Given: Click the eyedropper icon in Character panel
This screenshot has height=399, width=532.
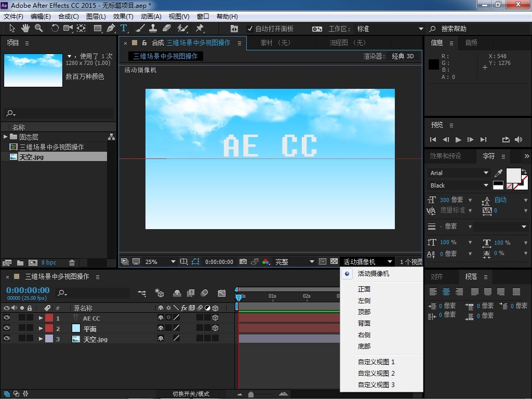Looking at the screenshot, I should click(x=498, y=173).
